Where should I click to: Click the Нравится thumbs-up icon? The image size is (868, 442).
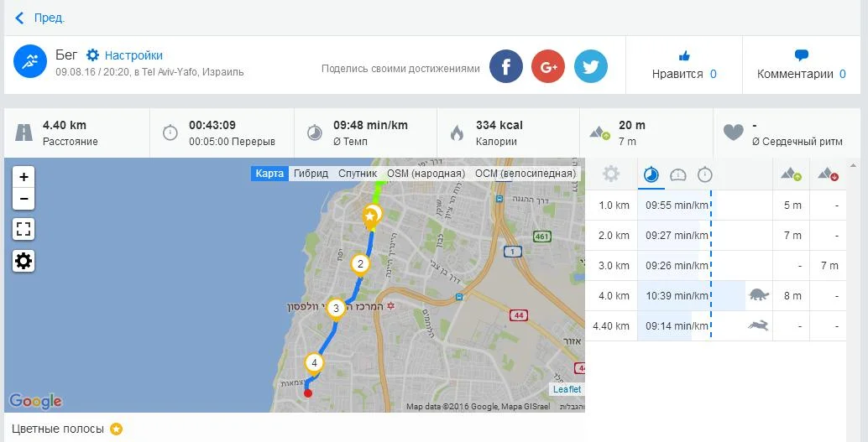pyautogui.click(x=684, y=55)
